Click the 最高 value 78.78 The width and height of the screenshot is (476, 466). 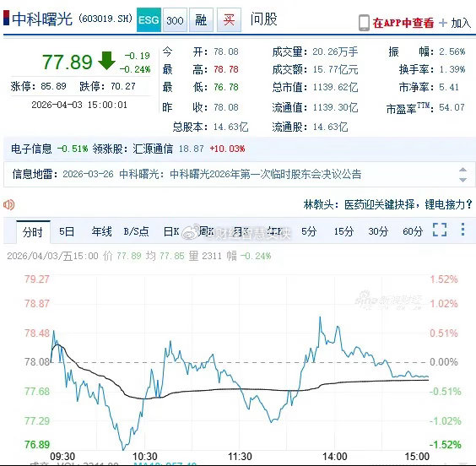coord(226,69)
